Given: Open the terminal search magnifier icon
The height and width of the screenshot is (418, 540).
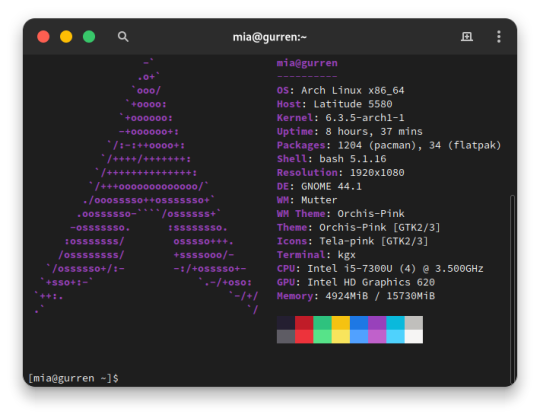Looking at the screenshot, I should (123, 36).
